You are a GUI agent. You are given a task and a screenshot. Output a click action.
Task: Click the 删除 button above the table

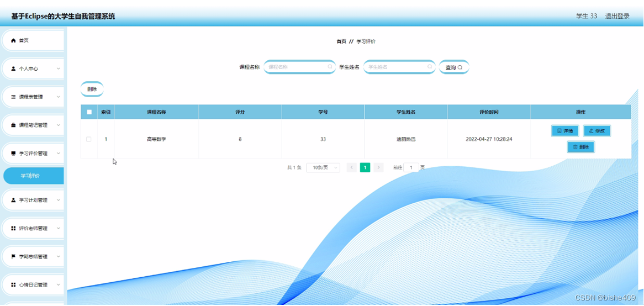(92, 89)
